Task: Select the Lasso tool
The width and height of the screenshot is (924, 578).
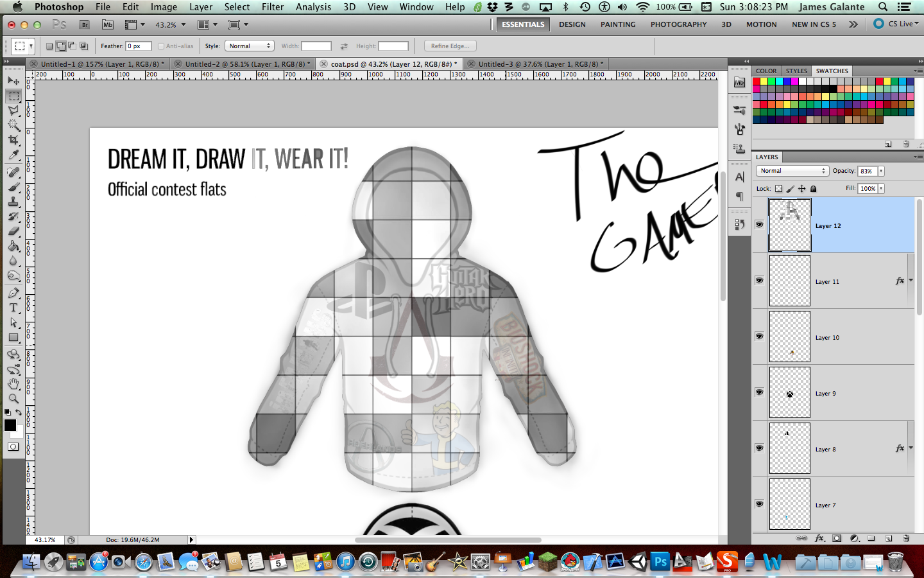Action: pyautogui.click(x=13, y=110)
